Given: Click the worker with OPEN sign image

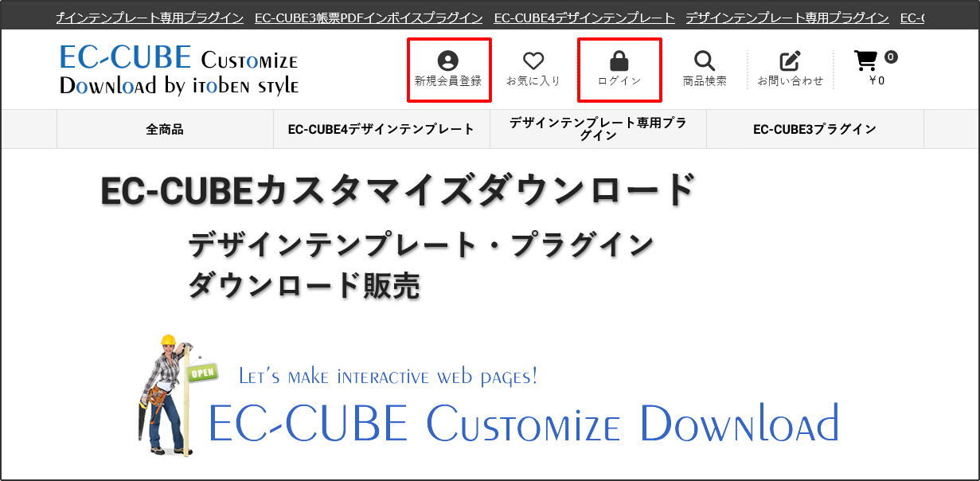Looking at the screenshot, I should tap(177, 395).
